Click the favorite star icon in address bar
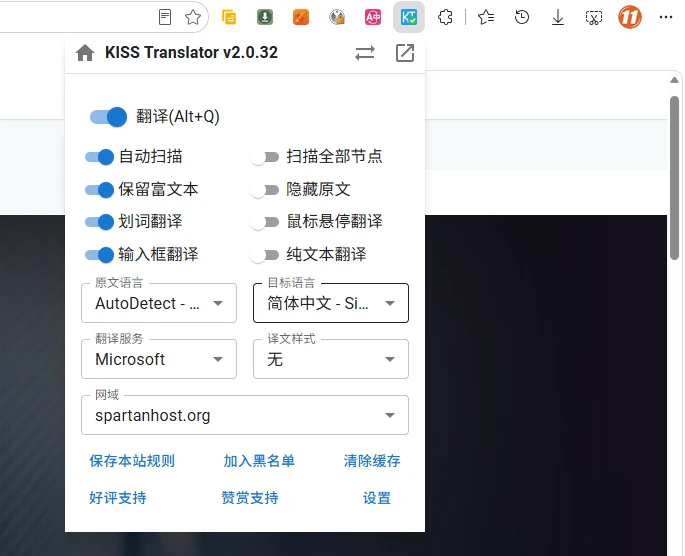The height and width of the screenshot is (556, 685). point(193,17)
